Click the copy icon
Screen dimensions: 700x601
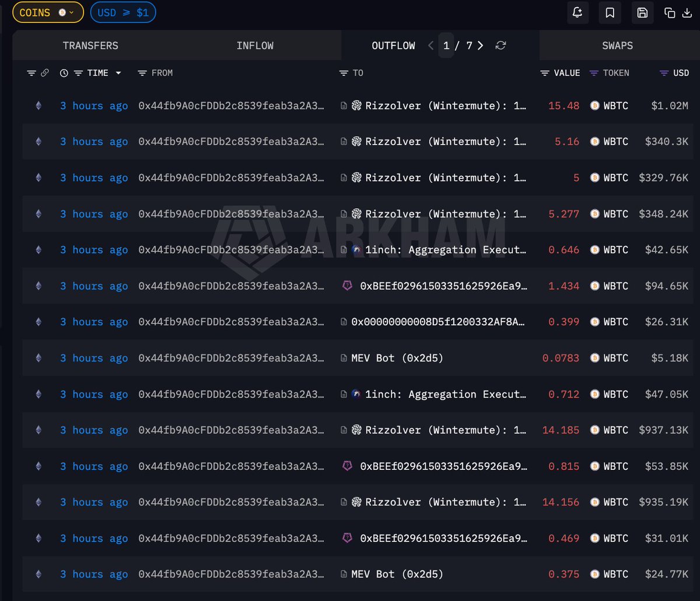pyautogui.click(x=670, y=13)
